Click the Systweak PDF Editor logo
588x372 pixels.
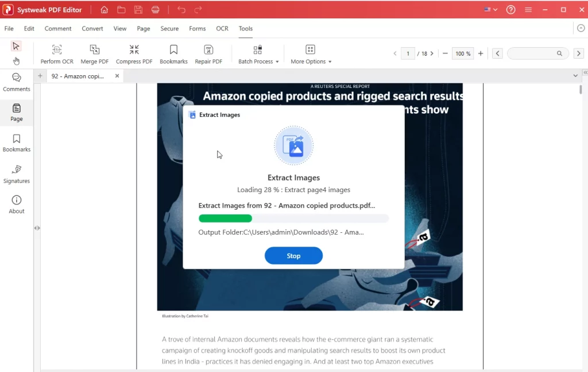point(8,10)
